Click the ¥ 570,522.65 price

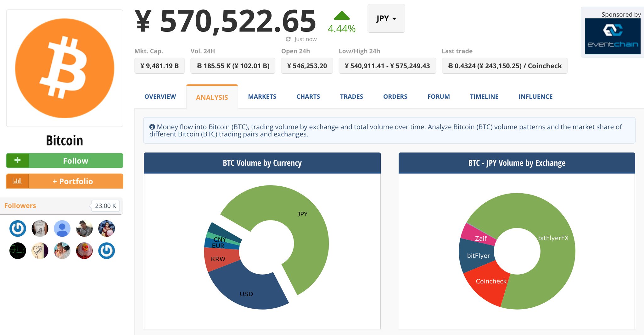(x=225, y=21)
